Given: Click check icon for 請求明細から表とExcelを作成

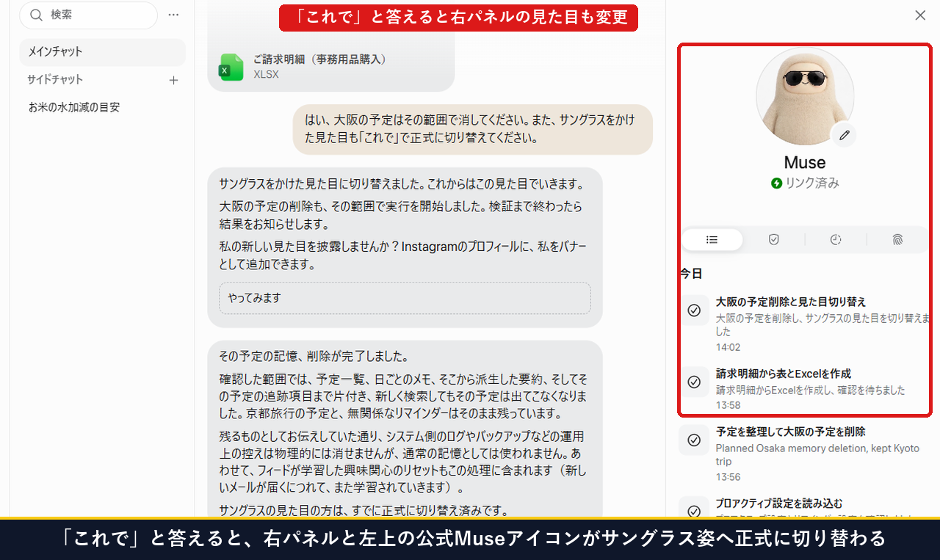Looking at the screenshot, I should (694, 382).
